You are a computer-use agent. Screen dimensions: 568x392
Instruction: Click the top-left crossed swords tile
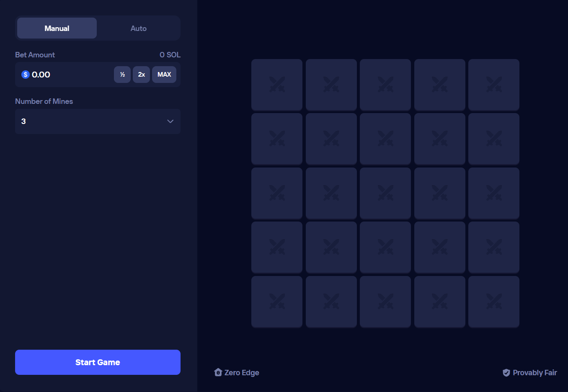coord(276,85)
